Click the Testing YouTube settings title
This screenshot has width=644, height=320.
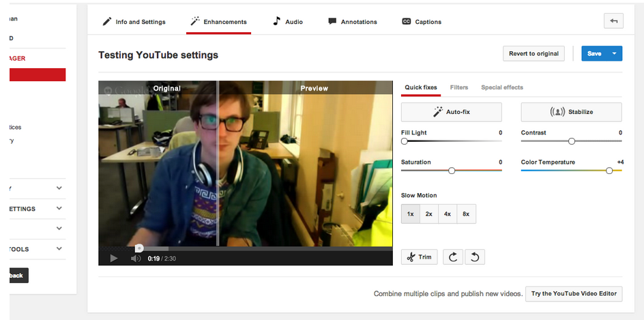tap(158, 55)
